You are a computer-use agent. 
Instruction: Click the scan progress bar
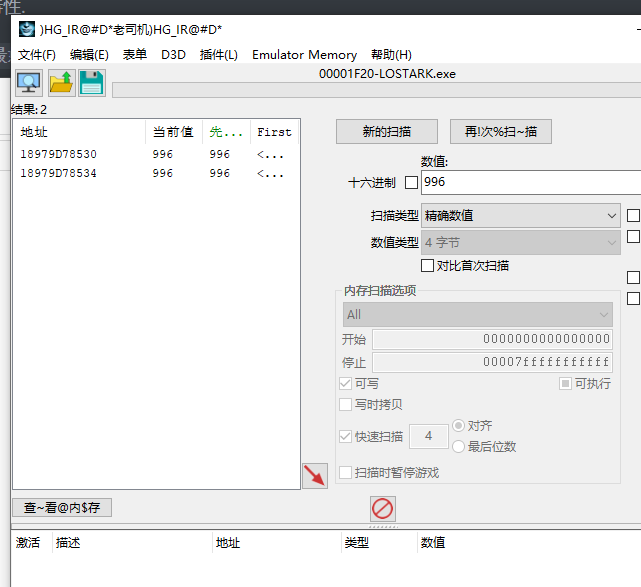[377, 90]
